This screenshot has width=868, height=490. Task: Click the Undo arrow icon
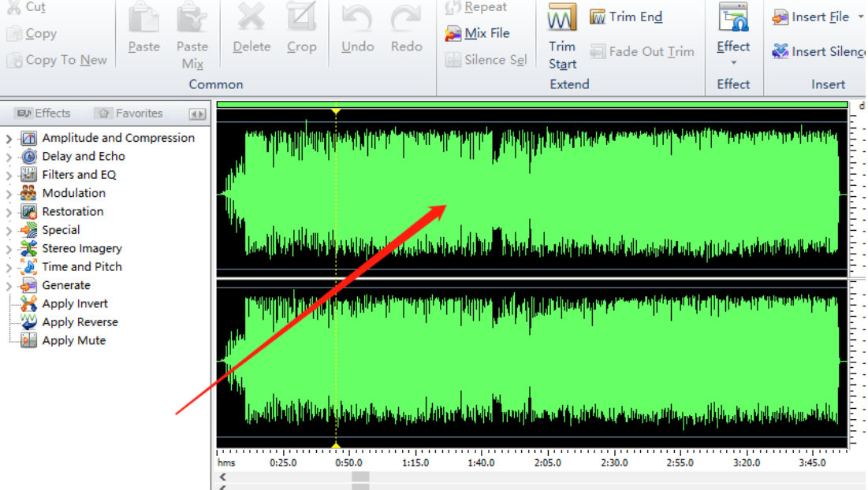[x=357, y=18]
